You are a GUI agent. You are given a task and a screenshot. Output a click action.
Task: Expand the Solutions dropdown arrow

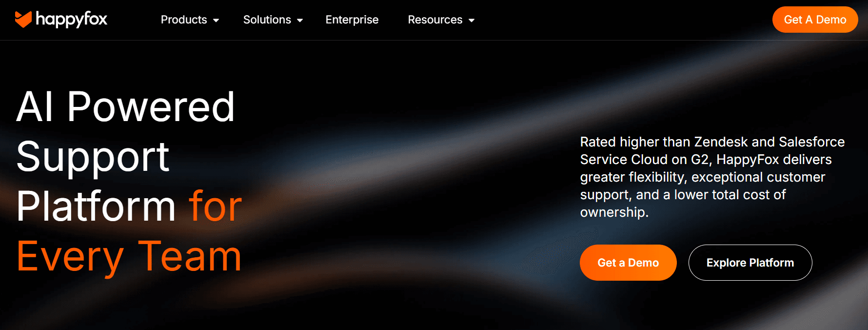[x=300, y=20]
